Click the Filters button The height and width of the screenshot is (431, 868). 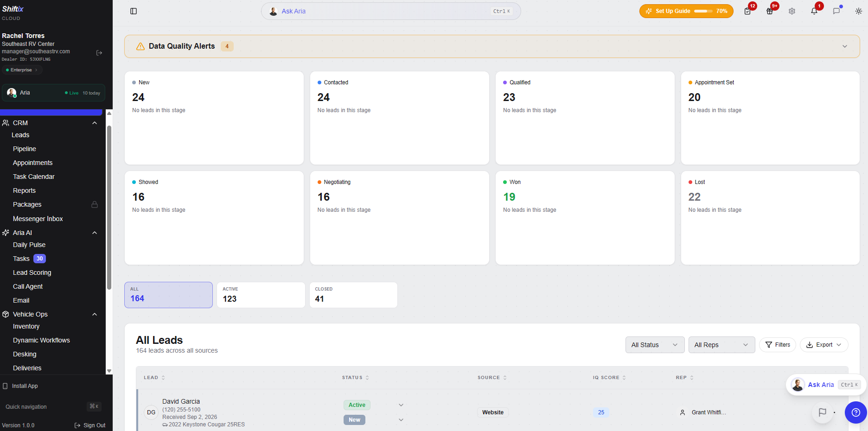click(x=778, y=345)
